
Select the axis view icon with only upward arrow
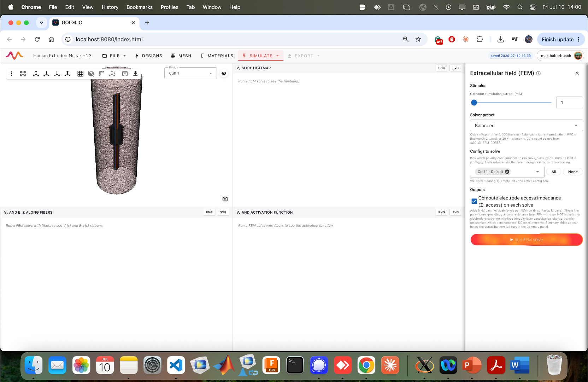(67, 74)
